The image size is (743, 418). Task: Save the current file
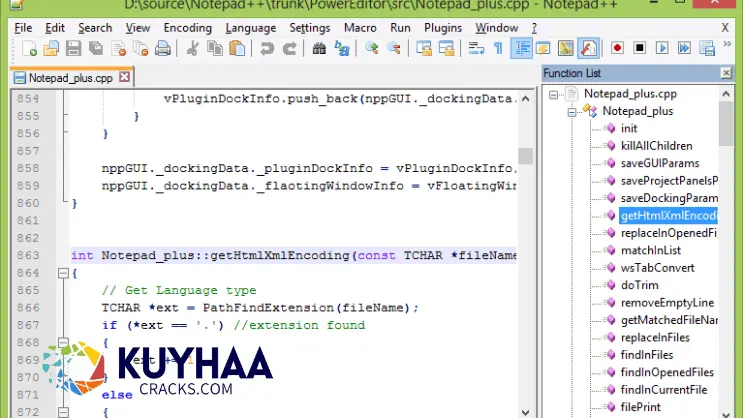coord(73,48)
